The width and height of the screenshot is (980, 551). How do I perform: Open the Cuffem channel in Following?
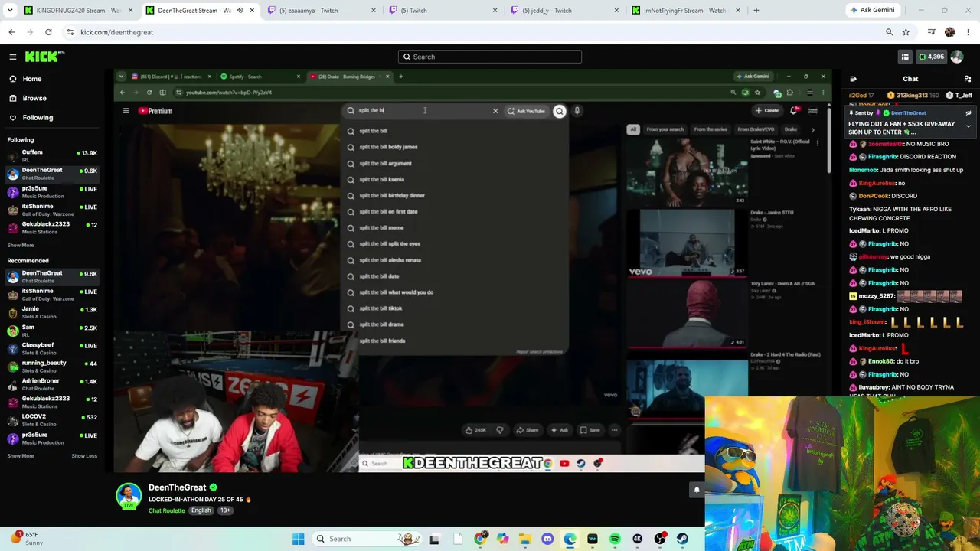point(52,155)
